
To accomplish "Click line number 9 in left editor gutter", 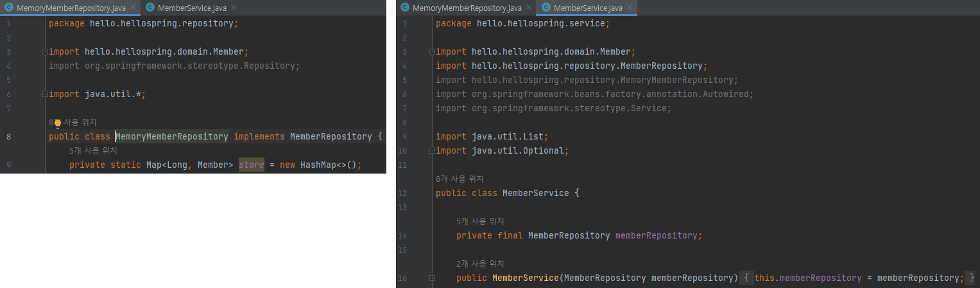I will (8, 165).
